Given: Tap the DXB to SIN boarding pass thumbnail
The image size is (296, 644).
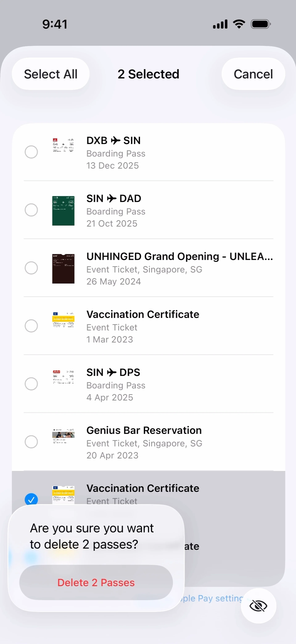Looking at the screenshot, I should click(63, 145).
